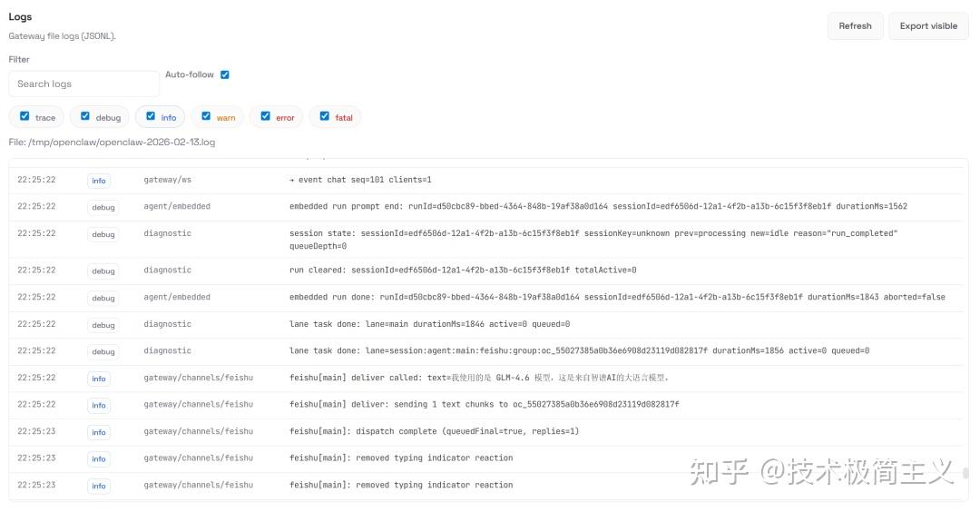Uncheck the debug level filter
The width and height of the screenshot is (980, 512).
[x=85, y=116]
